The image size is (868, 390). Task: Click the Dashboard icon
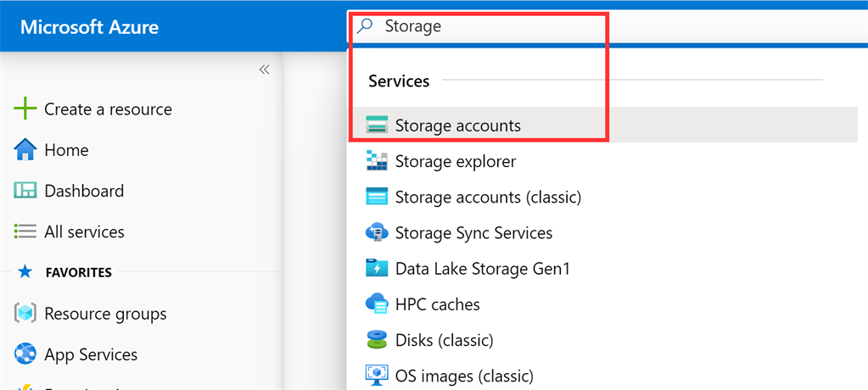pos(25,191)
